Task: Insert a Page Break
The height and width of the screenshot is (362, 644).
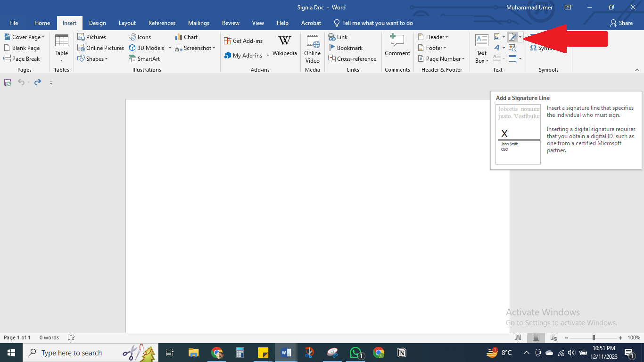Action: pos(22,58)
